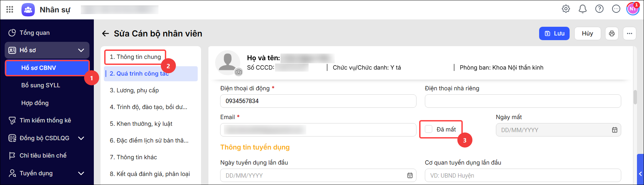The height and width of the screenshot is (185, 644).
Task: Click the back arrow beside Sửa Cán bộ nhân viên
Action: [x=106, y=33]
